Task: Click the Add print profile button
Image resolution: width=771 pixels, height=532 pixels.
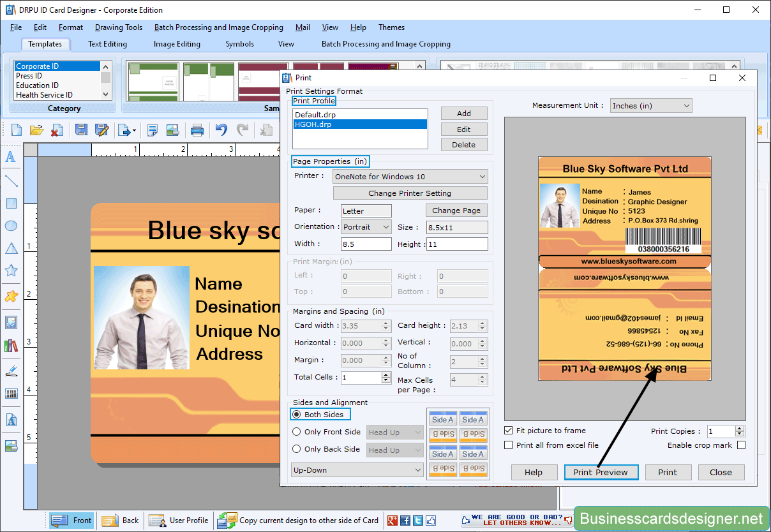Action: (464, 114)
